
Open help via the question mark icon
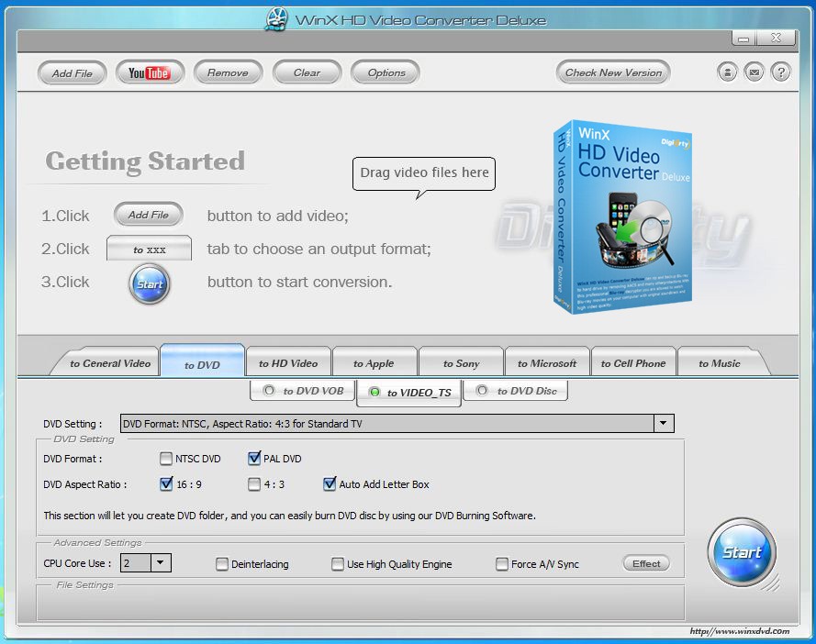(780, 72)
